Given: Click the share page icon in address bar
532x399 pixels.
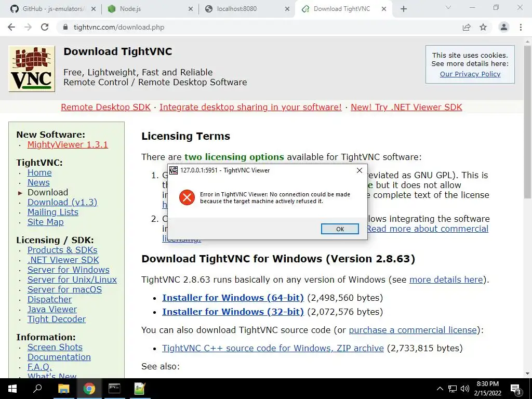Looking at the screenshot, I should (x=467, y=27).
